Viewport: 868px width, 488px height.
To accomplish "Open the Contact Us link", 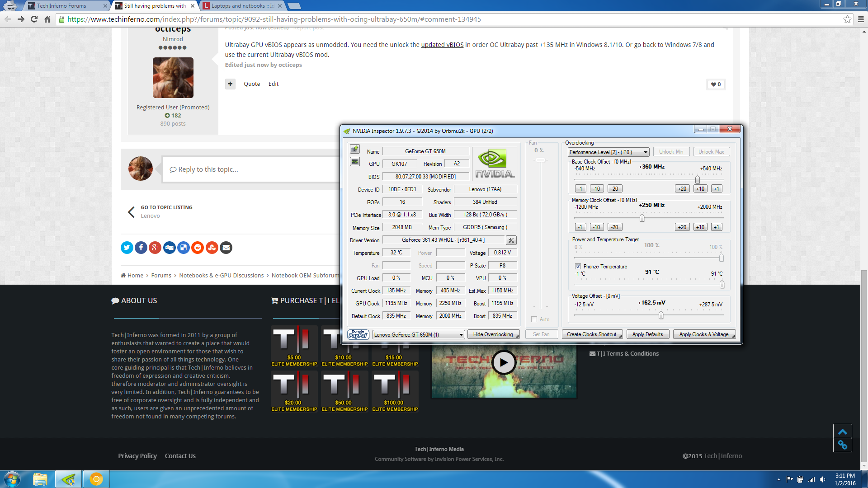I will click(x=180, y=456).
